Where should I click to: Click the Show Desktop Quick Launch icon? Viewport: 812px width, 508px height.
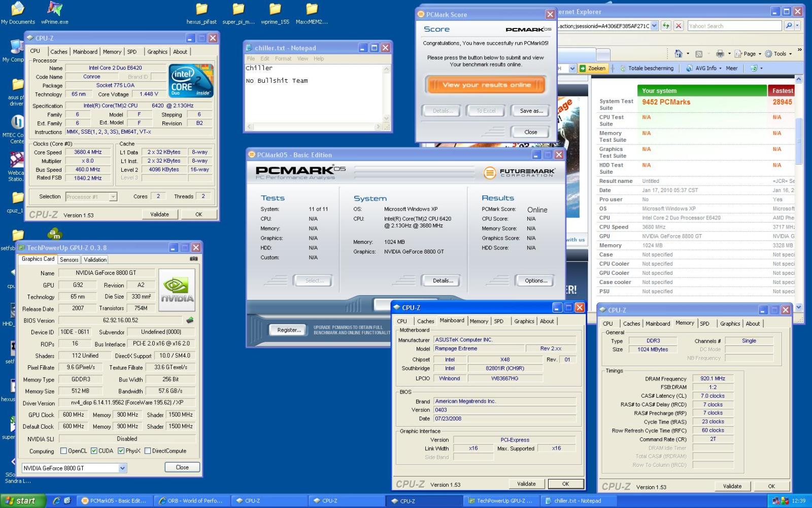pyautogui.click(x=67, y=500)
